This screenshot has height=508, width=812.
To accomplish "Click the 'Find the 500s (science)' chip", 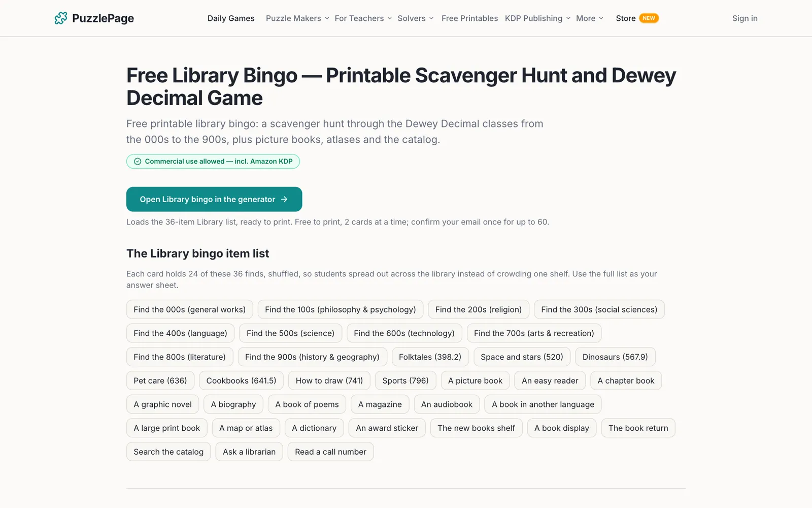I will [290, 333].
